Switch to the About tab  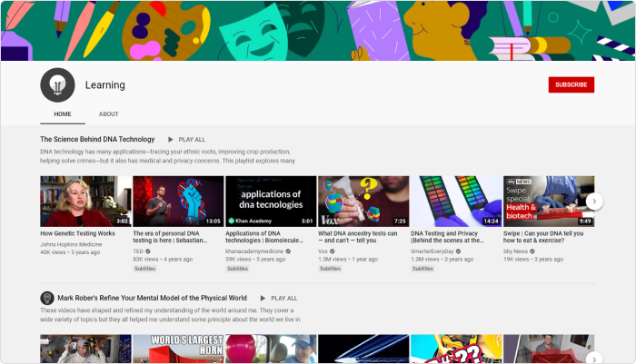109,114
